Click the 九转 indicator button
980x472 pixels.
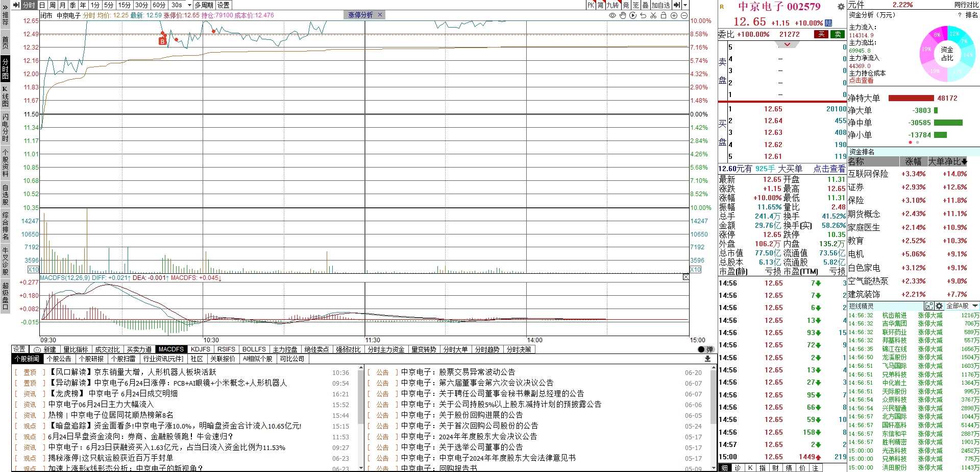pyautogui.click(x=612, y=5)
